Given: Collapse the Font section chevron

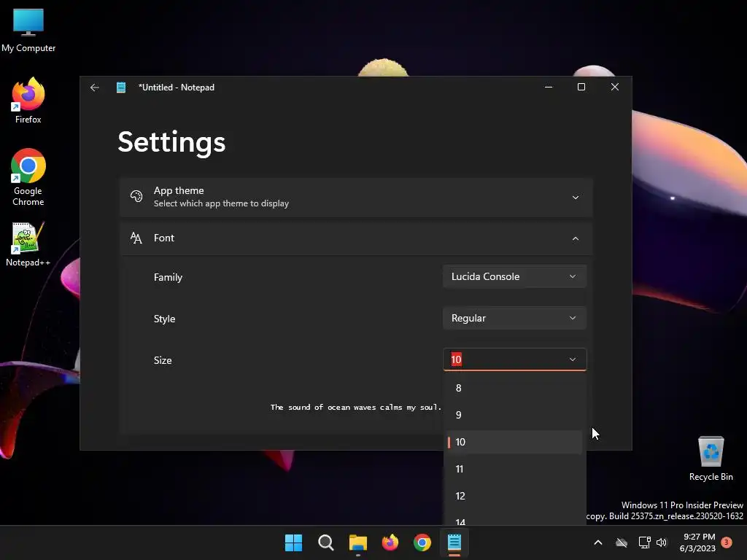Looking at the screenshot, I should point(576,238).
